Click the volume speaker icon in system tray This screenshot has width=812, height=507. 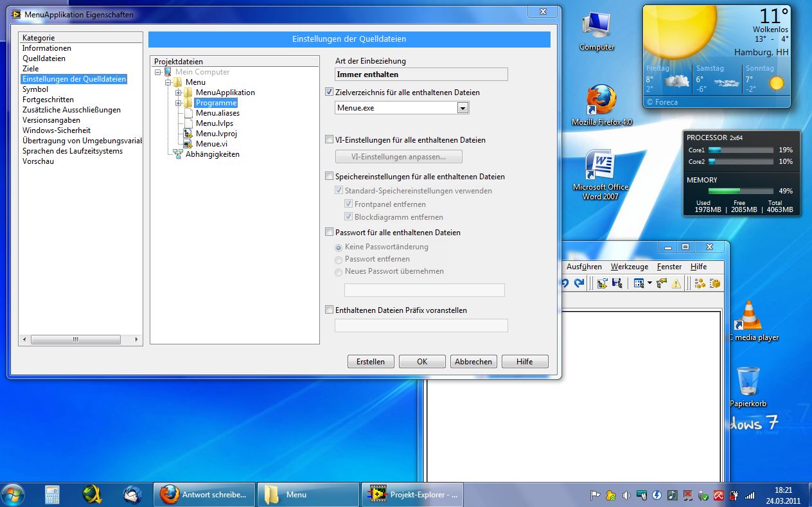627,496
